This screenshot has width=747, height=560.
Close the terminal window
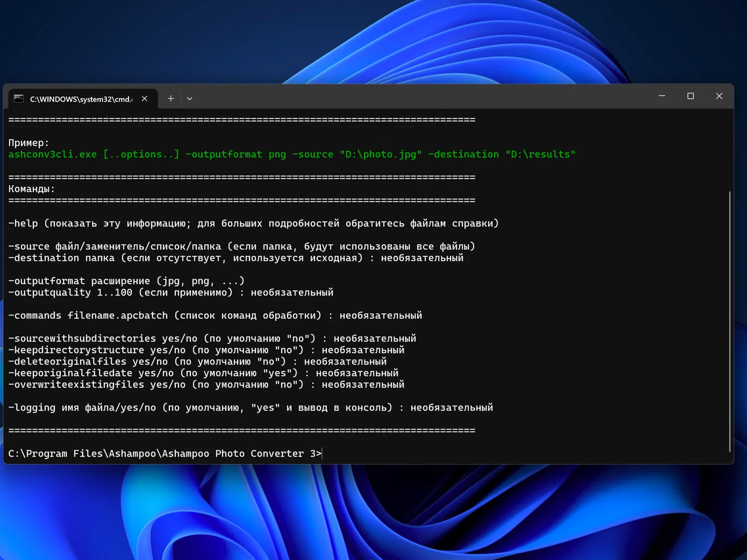(719, 96)
